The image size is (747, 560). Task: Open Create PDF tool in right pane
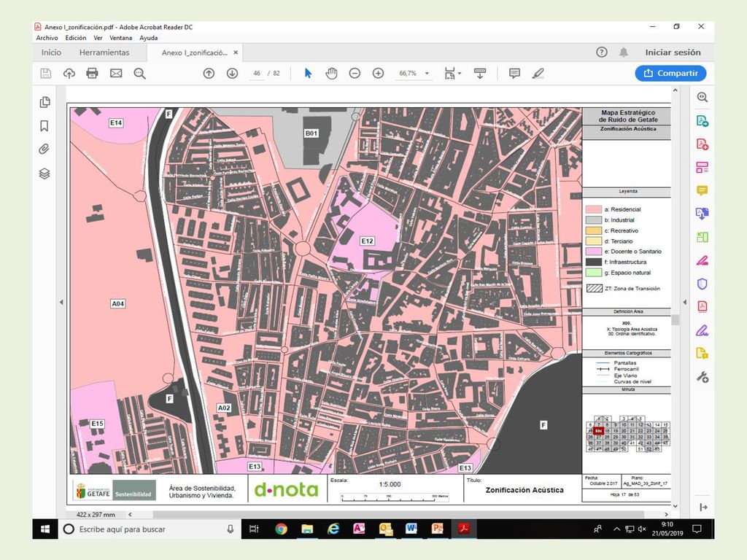click(x=703, y=144)
